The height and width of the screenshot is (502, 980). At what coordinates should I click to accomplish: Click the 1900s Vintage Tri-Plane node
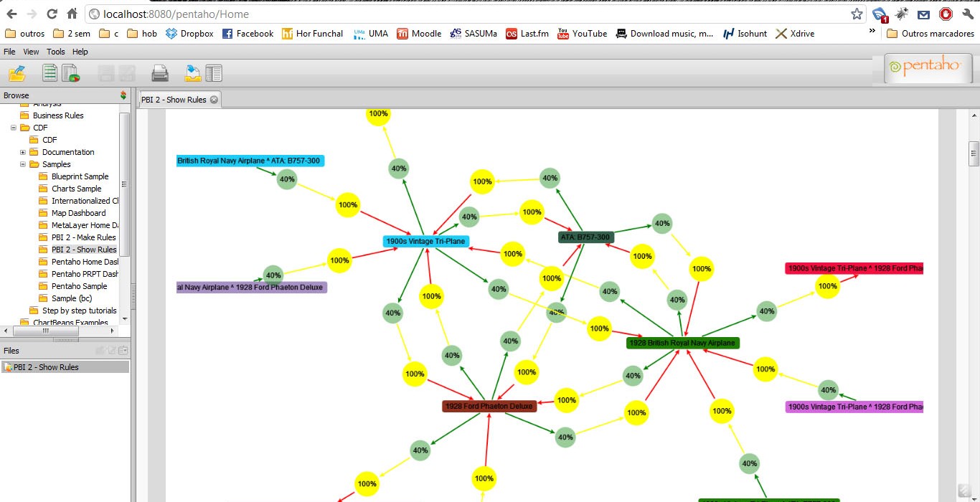click(426, 241)
